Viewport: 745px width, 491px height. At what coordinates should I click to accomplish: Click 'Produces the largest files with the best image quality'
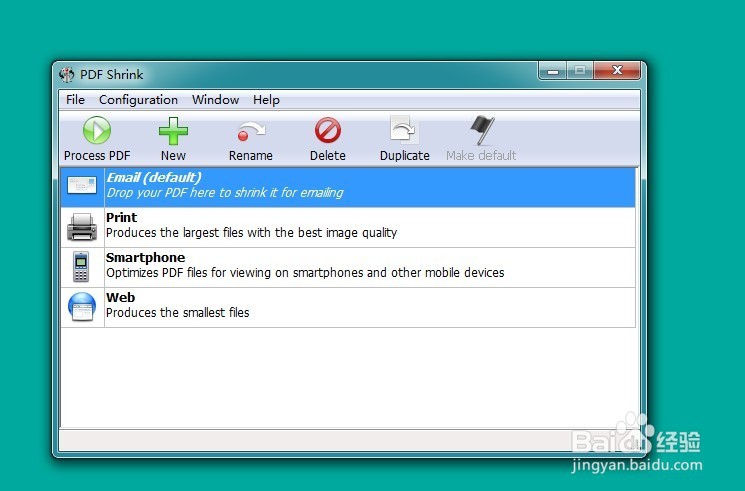[x=251, y=232]
